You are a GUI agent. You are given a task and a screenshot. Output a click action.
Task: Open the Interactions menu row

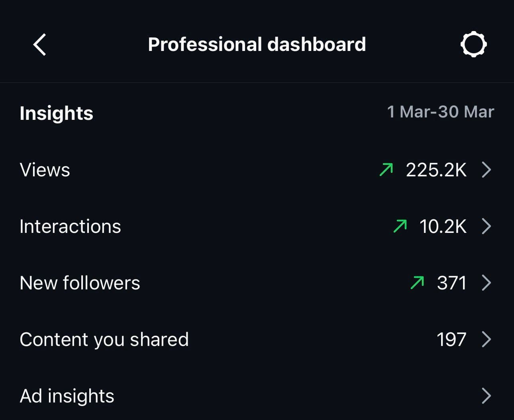point(70,227)
